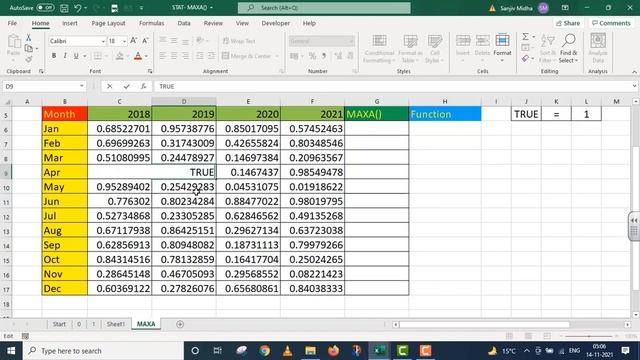Toggle Bold formatting

pyautogui.click(x=53, y=56)
